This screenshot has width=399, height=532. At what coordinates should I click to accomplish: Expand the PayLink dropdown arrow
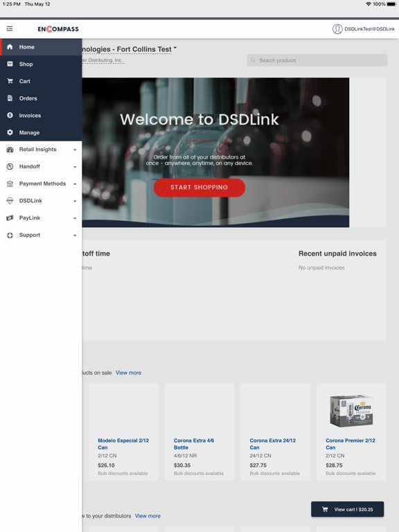[x=75, y=218]
